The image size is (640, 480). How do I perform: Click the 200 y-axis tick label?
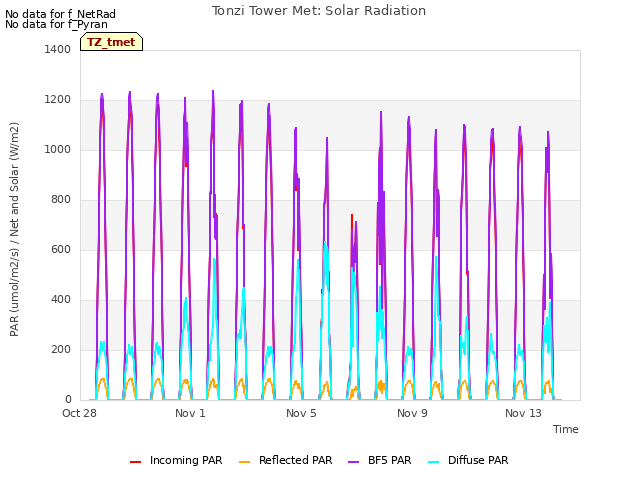61,349
